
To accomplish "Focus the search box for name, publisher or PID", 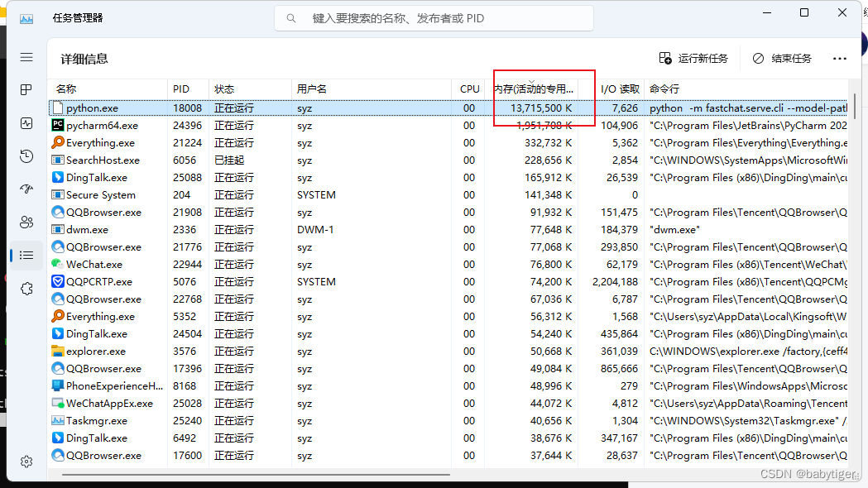I will pos(434,18).
